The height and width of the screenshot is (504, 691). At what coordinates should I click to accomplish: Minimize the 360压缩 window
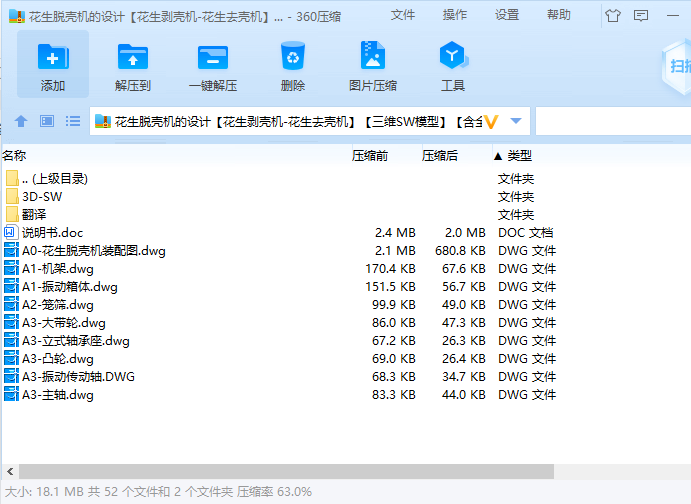[x=672, y=16]
